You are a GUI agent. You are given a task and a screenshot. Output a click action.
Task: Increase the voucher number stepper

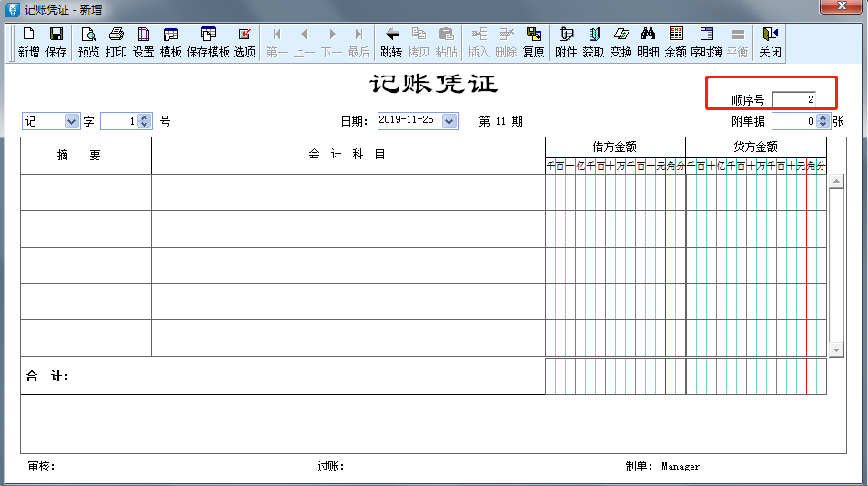tap(145, 118)
